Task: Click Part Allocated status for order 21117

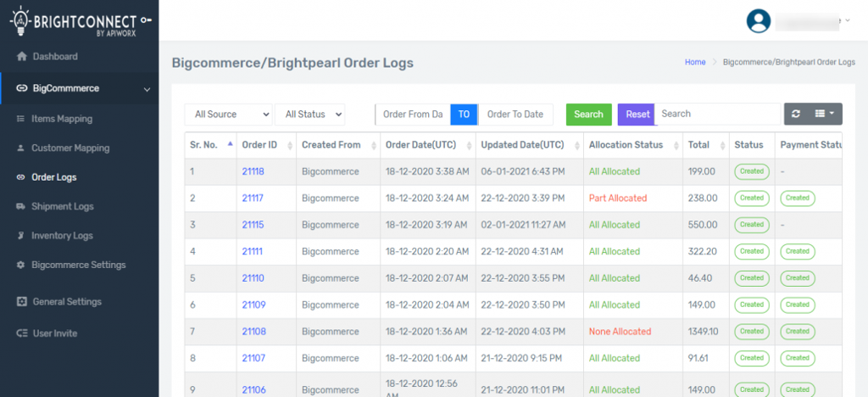Action: [618, 198]
